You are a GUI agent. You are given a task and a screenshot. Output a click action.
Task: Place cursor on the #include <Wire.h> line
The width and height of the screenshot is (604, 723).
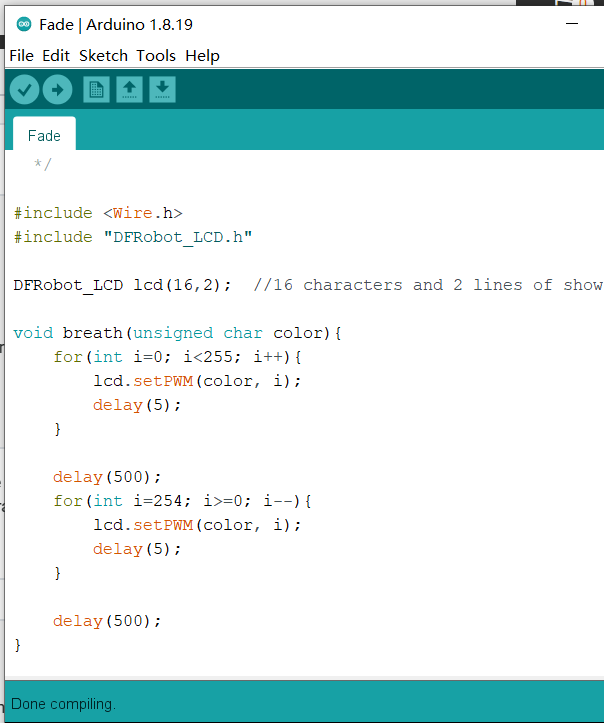98,213
